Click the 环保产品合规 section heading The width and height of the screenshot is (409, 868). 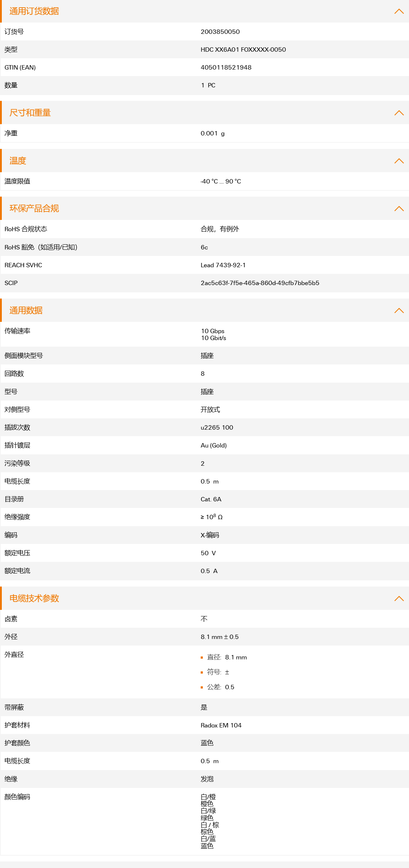[34, 209]
